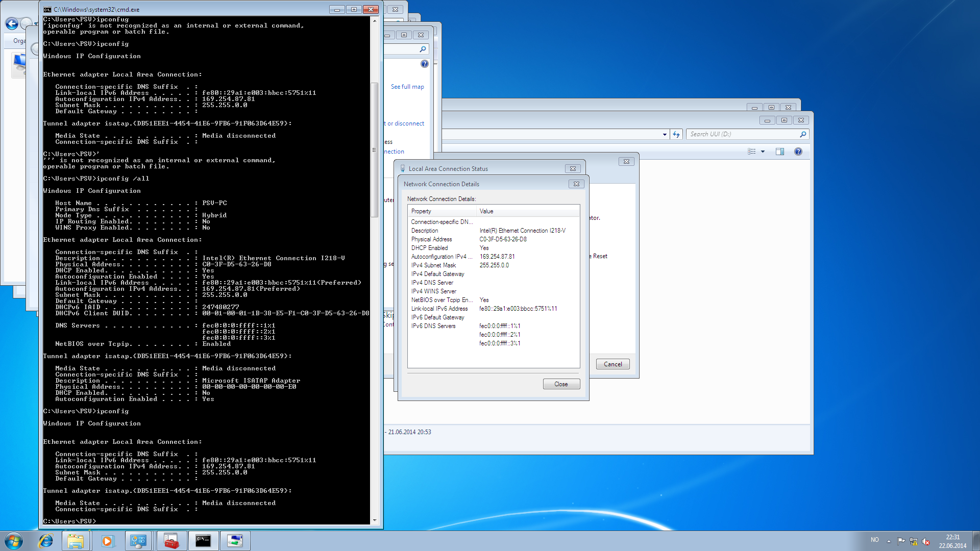Screen dimensions: 980x551
Task: Close the Network Connection Details dialog
Action: [561, 384]
